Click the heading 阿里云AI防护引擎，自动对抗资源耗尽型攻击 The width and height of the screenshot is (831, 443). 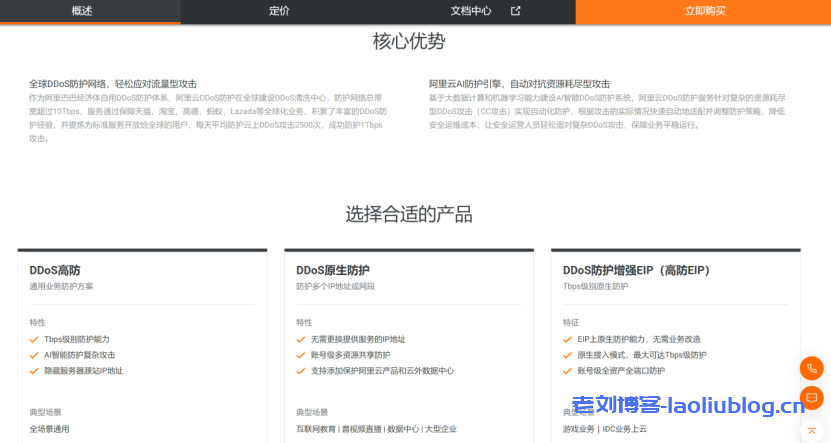pos(519,84)
